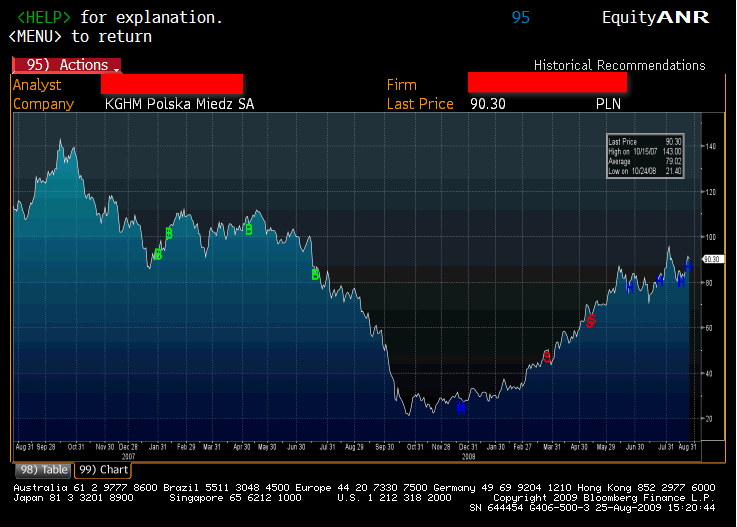737x527 pixels.
Task: Select the blue H marker near Jun 30 2009
Action: [630, 287]
